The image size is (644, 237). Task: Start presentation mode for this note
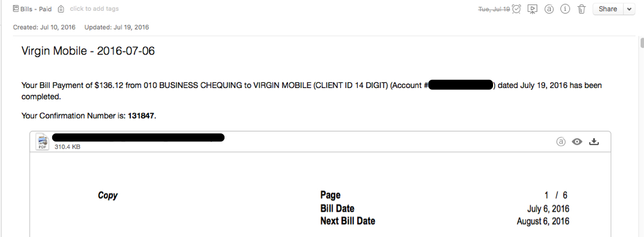point(532,9)
